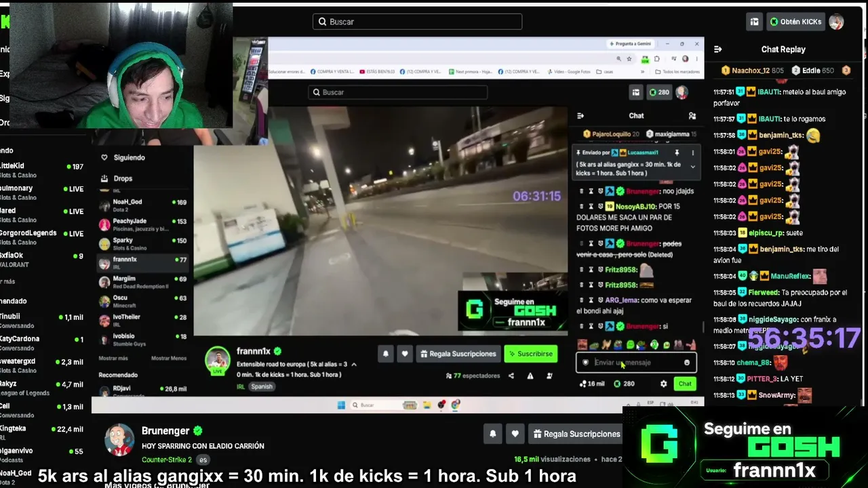
Task: Click the IRL category link
Action: [241, 387]
